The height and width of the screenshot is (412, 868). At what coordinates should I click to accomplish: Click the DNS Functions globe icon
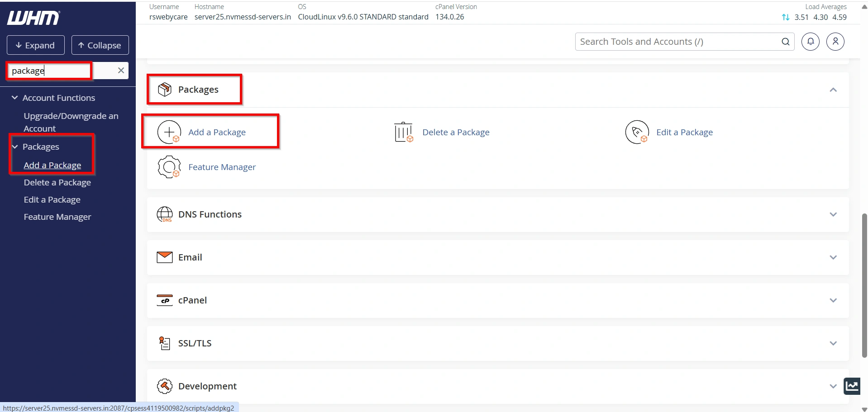165,214
